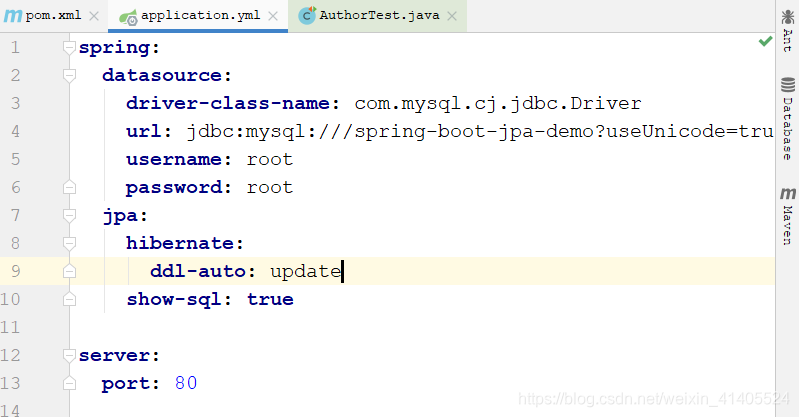Click fold end marker on ddl-auto line
The image size is (799, 417).
[x=69, y=271]
